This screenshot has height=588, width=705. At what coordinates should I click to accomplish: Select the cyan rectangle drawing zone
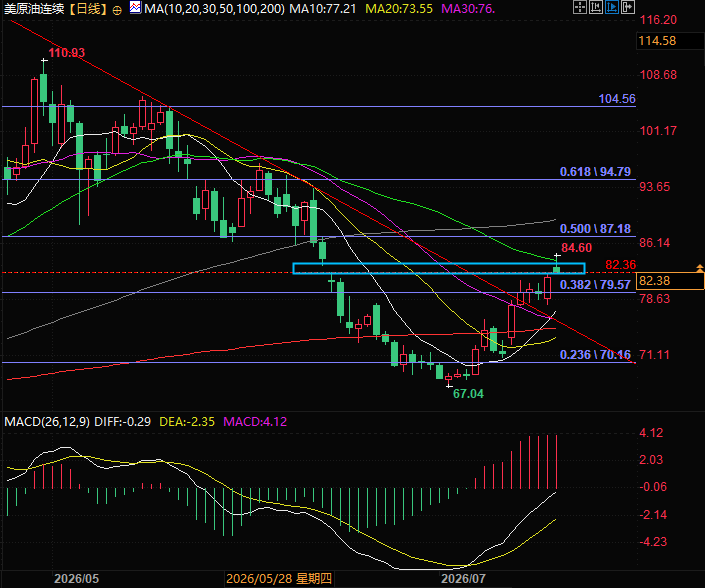(x=439, y=268)
